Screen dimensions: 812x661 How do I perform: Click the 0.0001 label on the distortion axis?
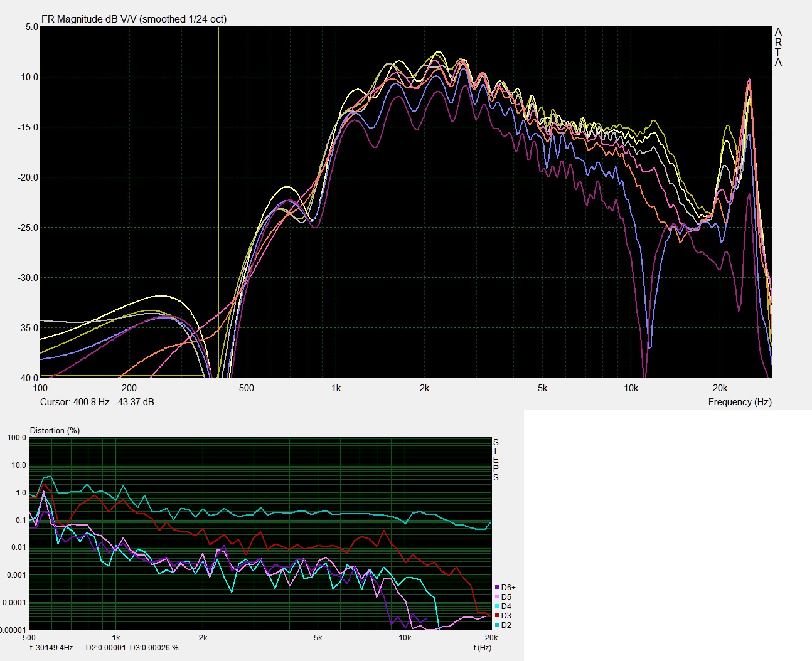pyautogui.click(x=14, y=603)
